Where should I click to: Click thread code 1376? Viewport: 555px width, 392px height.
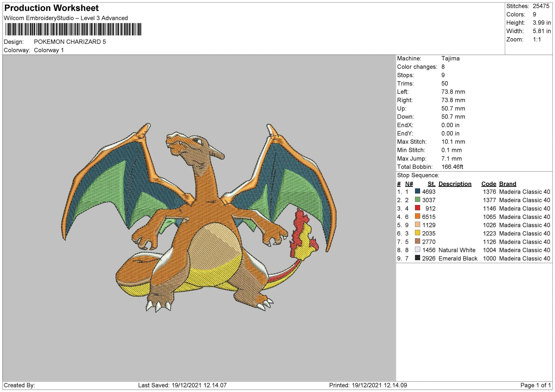489,192
